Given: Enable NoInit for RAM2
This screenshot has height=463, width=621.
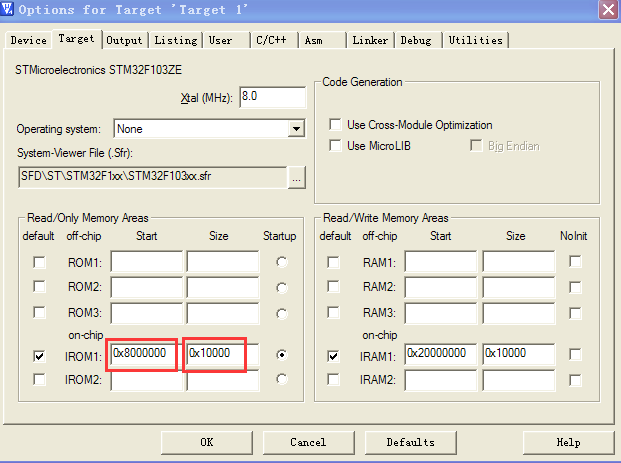Looking at the screenshot, I should 575,287.
